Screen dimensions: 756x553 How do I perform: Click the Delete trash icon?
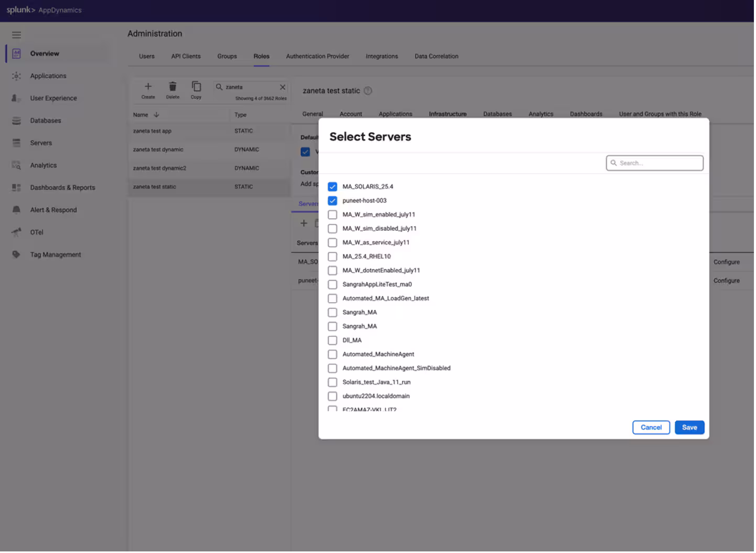[x=172, y=87]
